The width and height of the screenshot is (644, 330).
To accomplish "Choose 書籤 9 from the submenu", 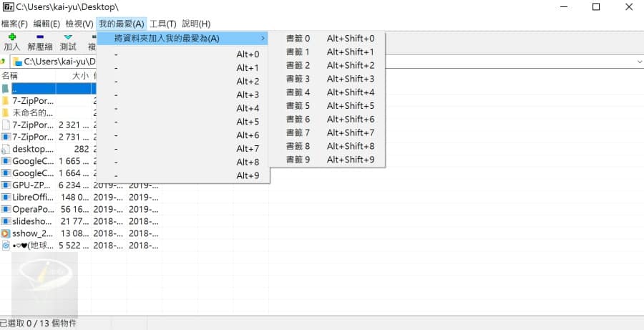I will (327, 160).
